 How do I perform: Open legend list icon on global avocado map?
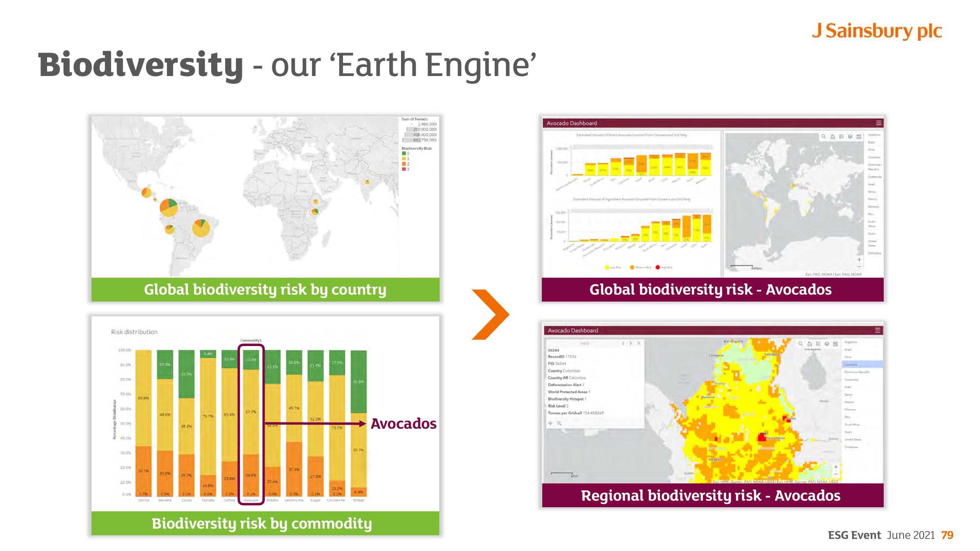click(x=841, y=137)
